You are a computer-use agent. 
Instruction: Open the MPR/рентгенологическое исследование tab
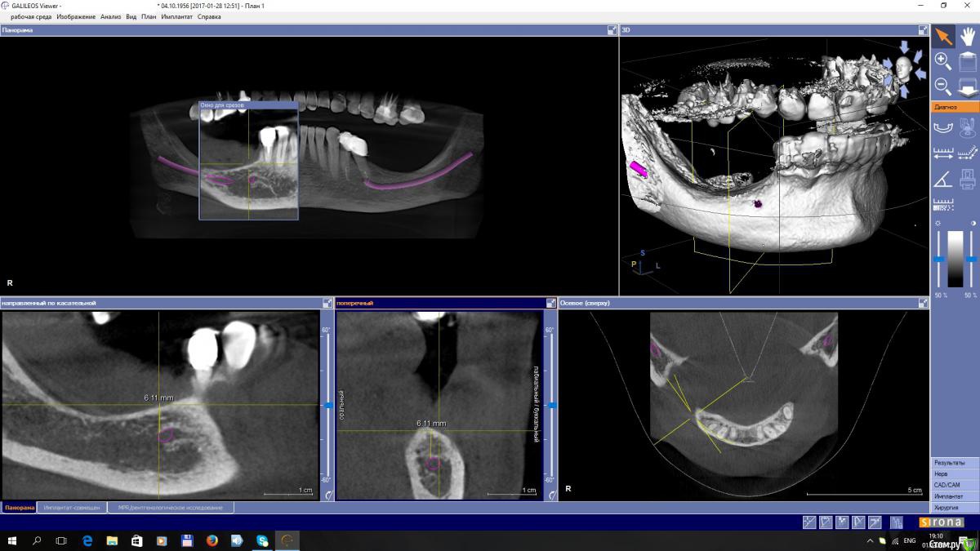(170, 508)
